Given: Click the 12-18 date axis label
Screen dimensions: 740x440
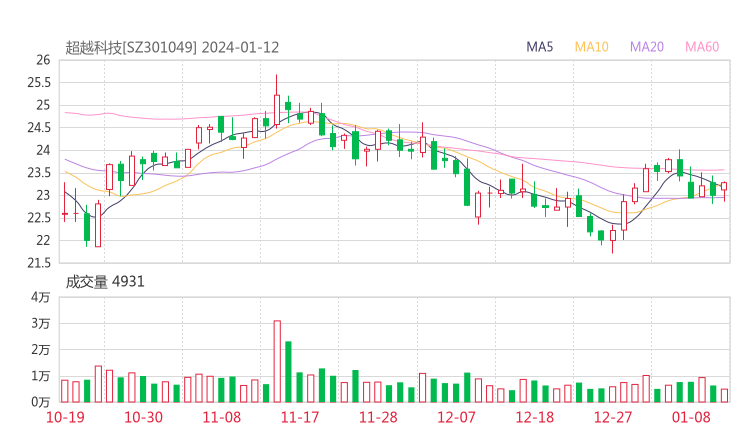Looking at the screenshot, I should coord(534,417).
